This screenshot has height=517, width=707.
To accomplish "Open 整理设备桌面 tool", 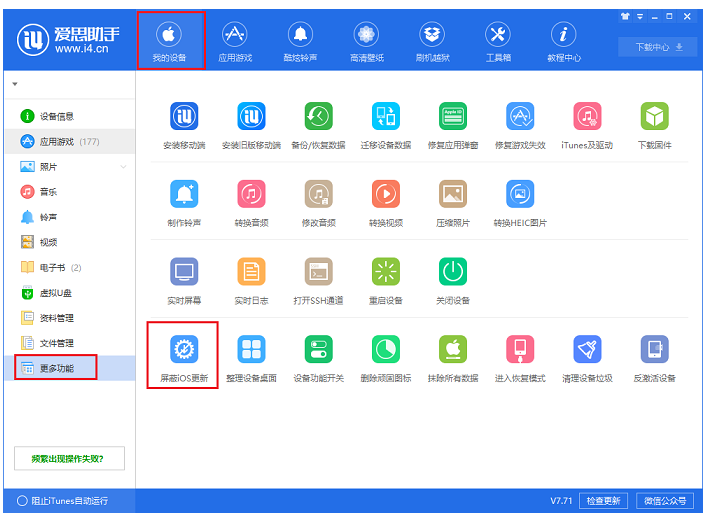I will point(251,349).
